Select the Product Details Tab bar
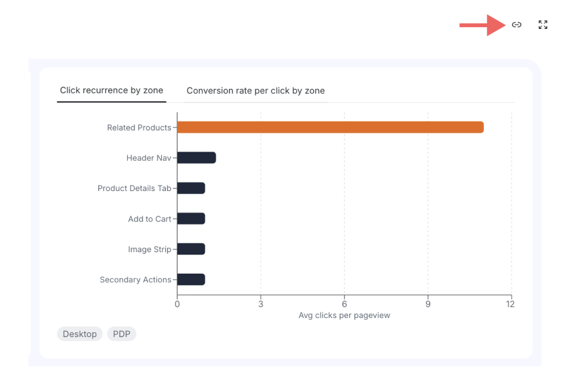 (x=191, y=188)
